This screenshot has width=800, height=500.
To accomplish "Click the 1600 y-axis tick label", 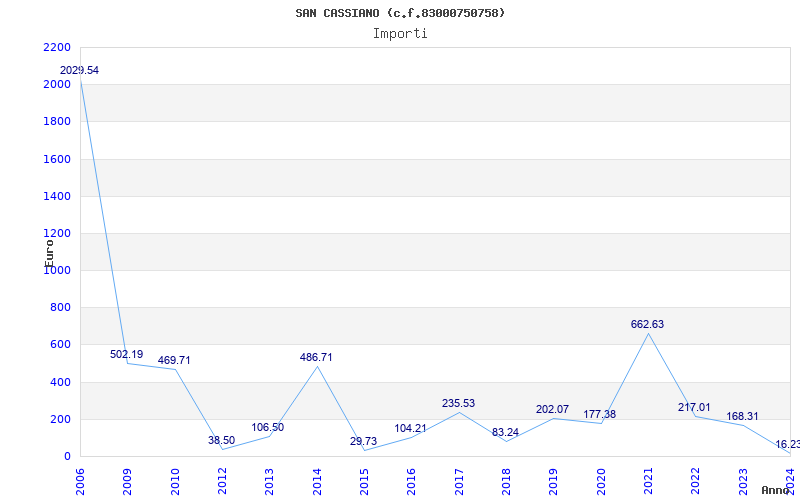I will point(57,159).
